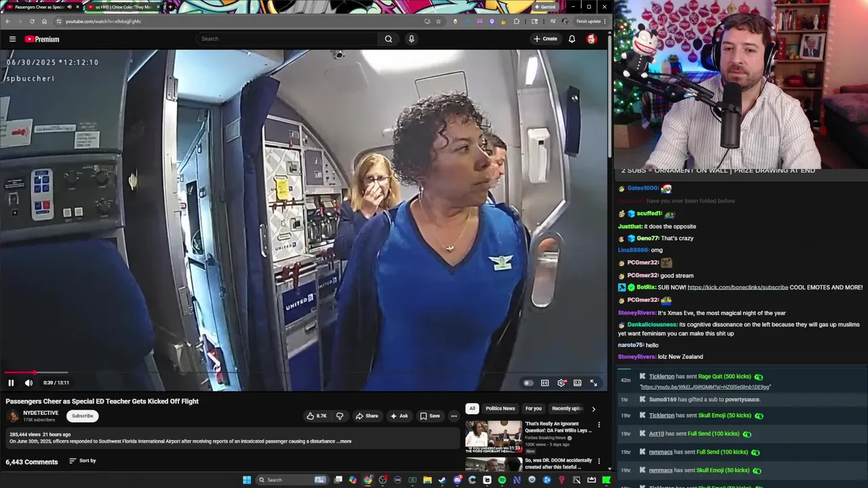Viewport: 868px width, 488px height.
Task: Go back in the browser
Action: 8,21
